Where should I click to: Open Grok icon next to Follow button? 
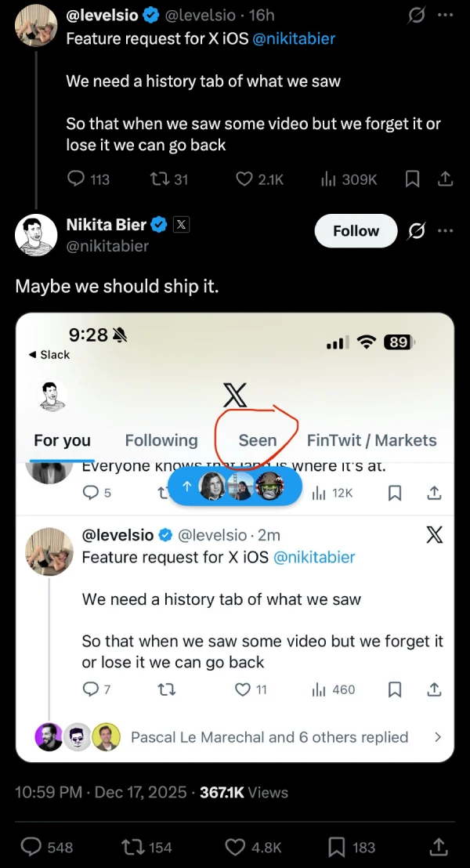click(x=418, y=231)
